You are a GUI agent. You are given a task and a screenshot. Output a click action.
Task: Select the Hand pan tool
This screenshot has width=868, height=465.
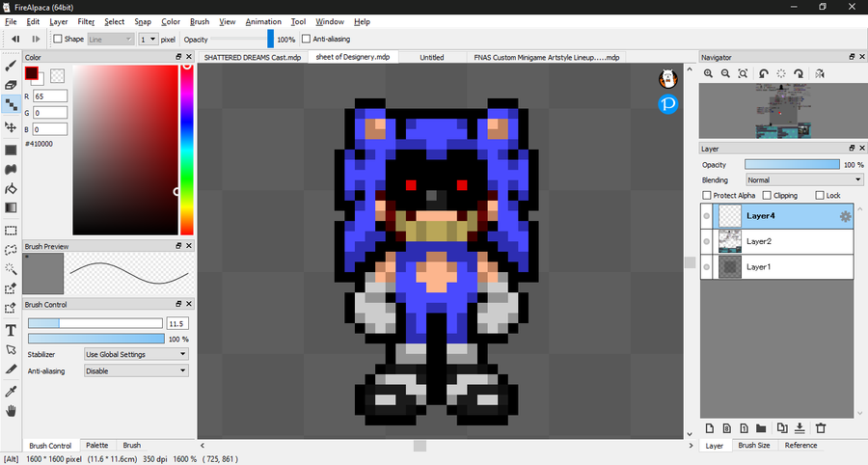pyautogui.click(x=11, y=411)
